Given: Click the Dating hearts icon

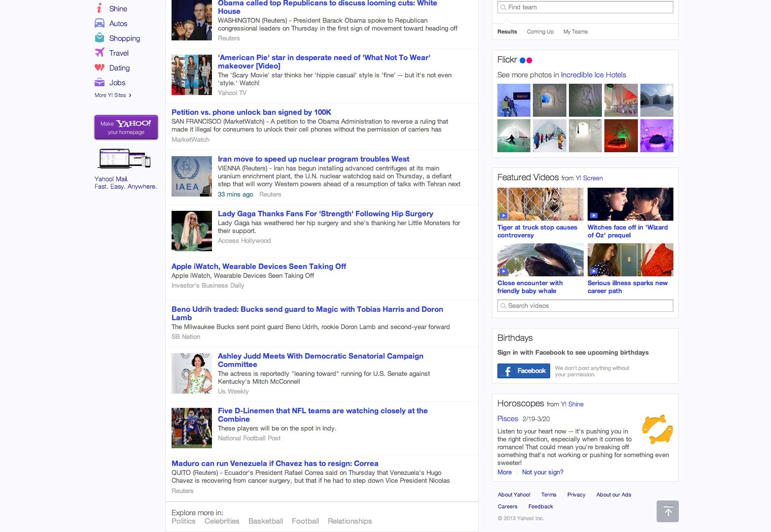Looking at the screenshot, I should tap(99, 67).
